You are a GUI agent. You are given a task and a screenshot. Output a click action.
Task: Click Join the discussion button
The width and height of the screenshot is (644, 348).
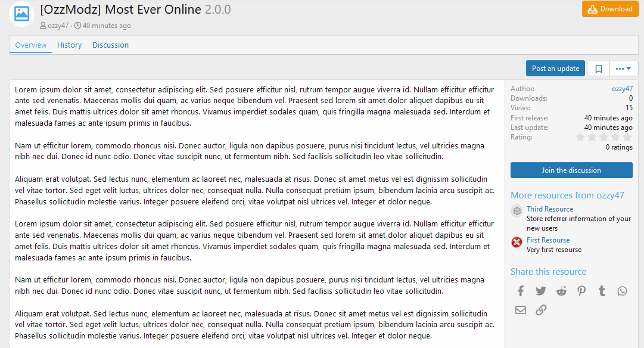(571, 170)
